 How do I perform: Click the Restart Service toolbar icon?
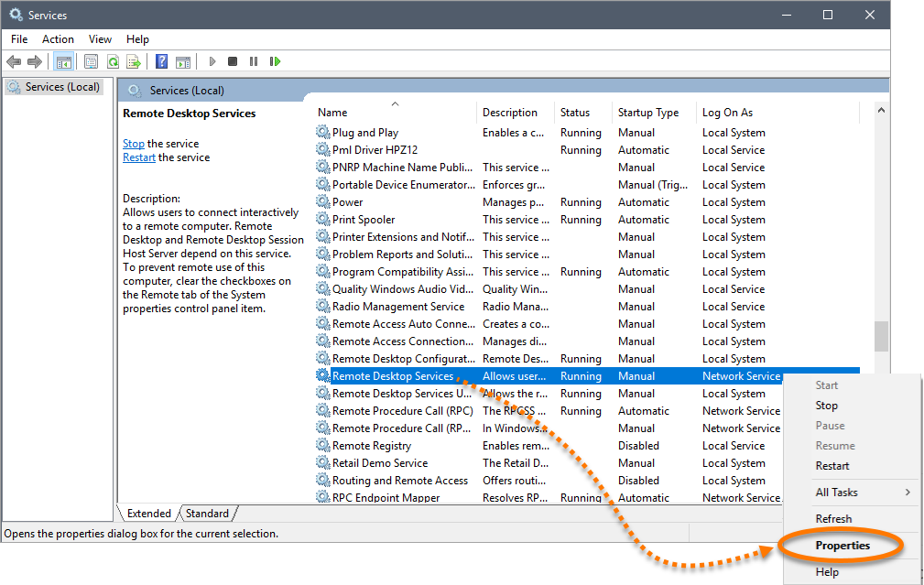(x=275, y=61)
